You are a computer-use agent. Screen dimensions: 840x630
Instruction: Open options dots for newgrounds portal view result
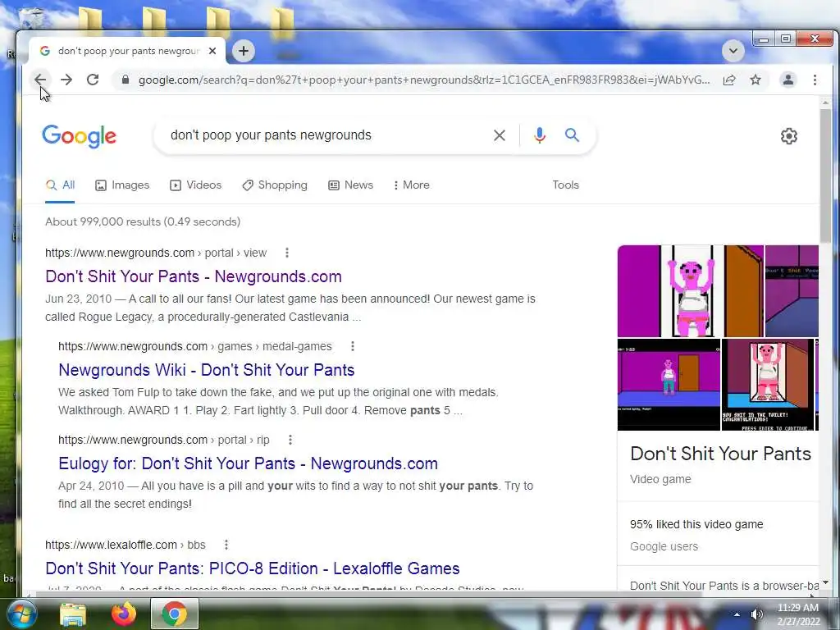click(x=287, y=253)
